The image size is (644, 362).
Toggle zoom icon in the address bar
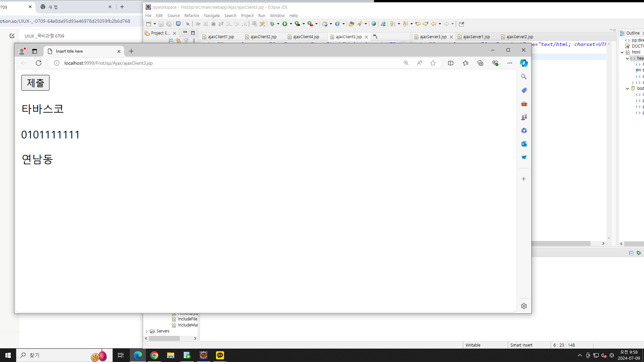(x=406, y=63)
